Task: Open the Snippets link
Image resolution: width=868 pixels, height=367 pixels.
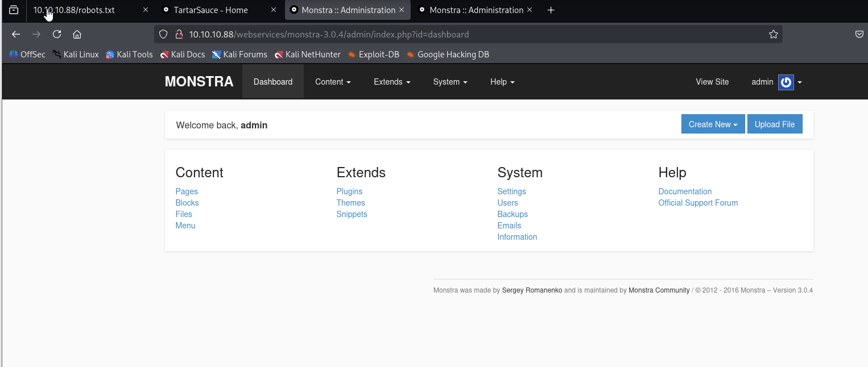Action: click(x=352, y=214)
